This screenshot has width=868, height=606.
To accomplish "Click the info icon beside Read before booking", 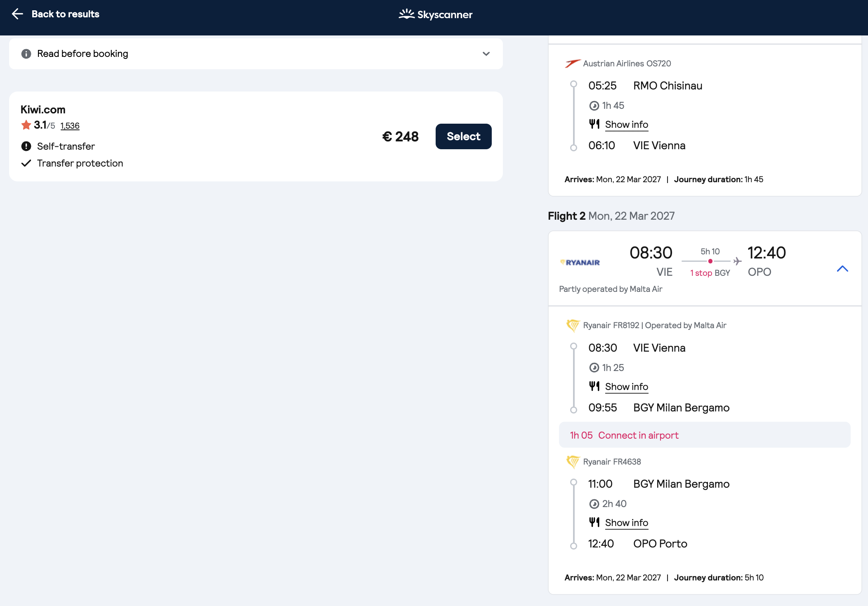I will click(x=26, y=54).
